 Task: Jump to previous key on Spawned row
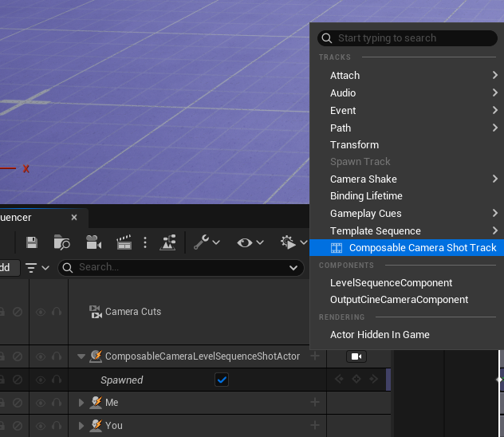(339, 379)
